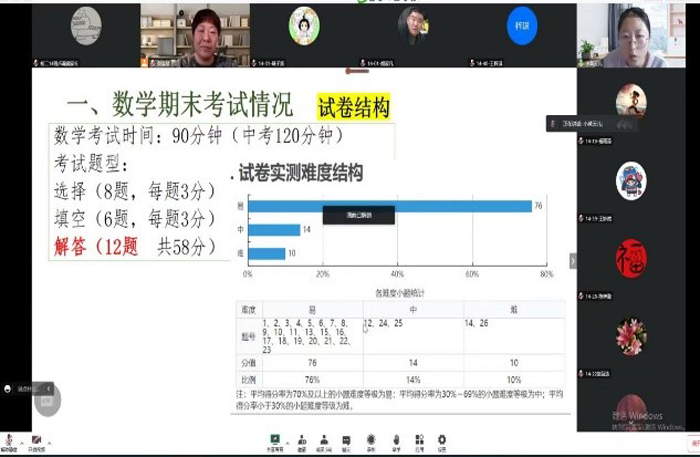Image resolution: width=700 pixels, height=457 pixels.
Task: Open the invite participants icon
Action: click(302, 443)
